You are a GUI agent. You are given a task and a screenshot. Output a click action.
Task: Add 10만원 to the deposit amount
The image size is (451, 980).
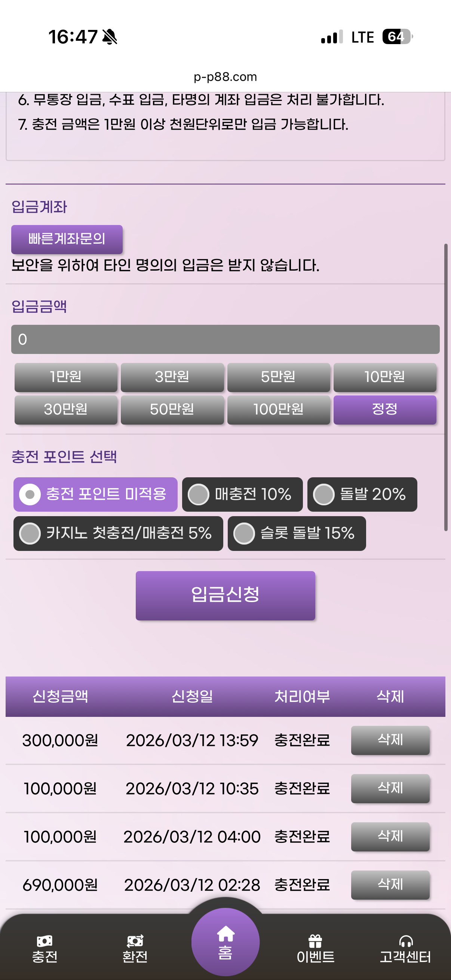tap(385, 377)
